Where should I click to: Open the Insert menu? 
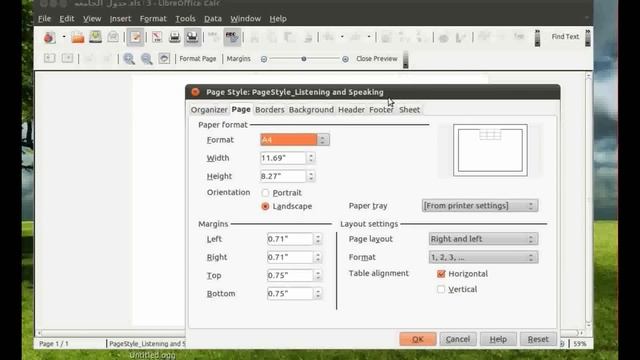(x=120, y=19)
